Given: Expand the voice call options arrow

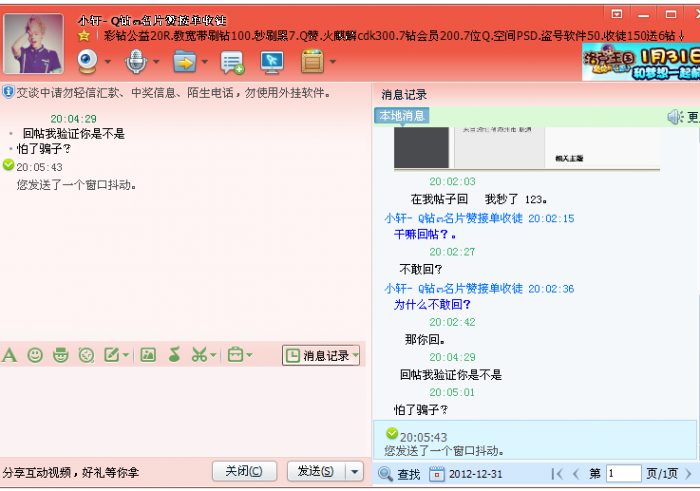Looking at the screenshot, I should [156, 62].
